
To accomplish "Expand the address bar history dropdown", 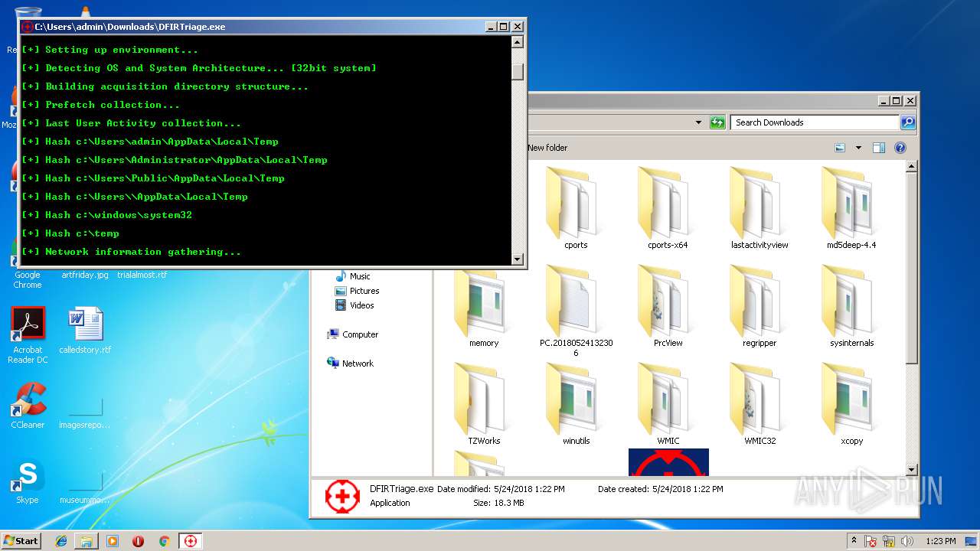I will (698, 122).
